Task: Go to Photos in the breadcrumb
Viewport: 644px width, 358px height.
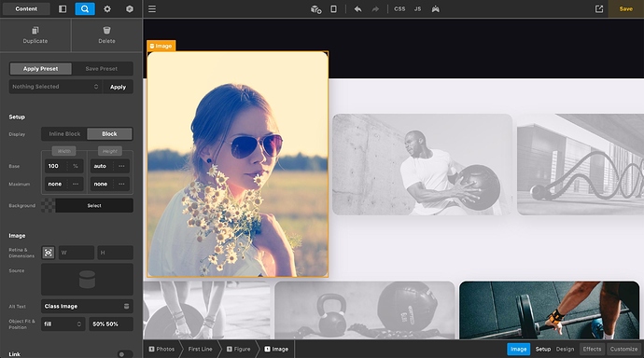Action: tap(161, 349)
